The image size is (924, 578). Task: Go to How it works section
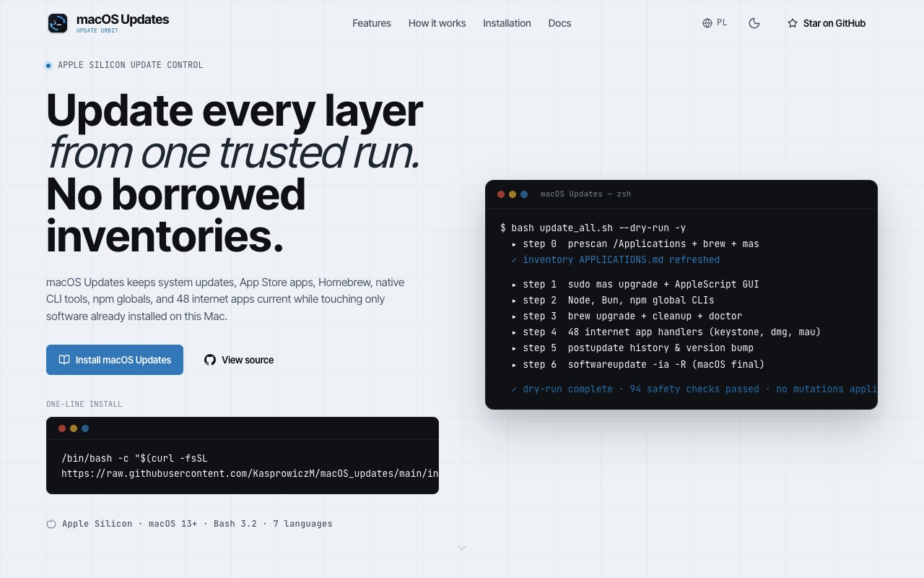tap(437, 23)
